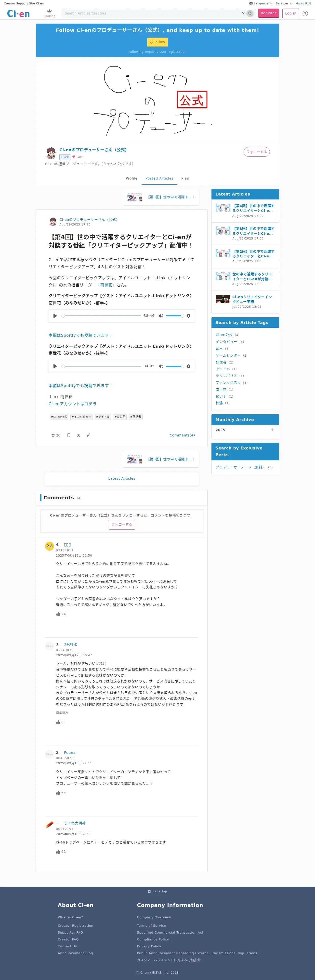Click the yellow Follow button in banner
Image resolution: width=315 pixels, height=980 pixels.
157,42
